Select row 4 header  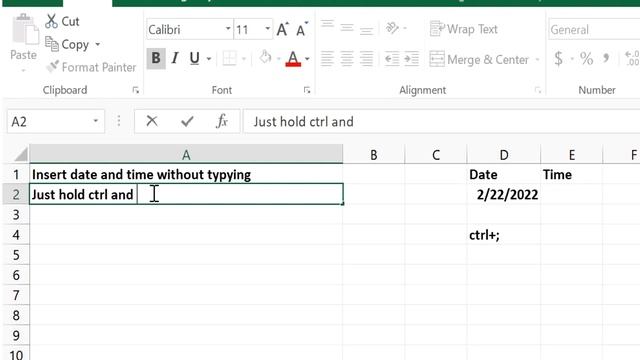16,235
